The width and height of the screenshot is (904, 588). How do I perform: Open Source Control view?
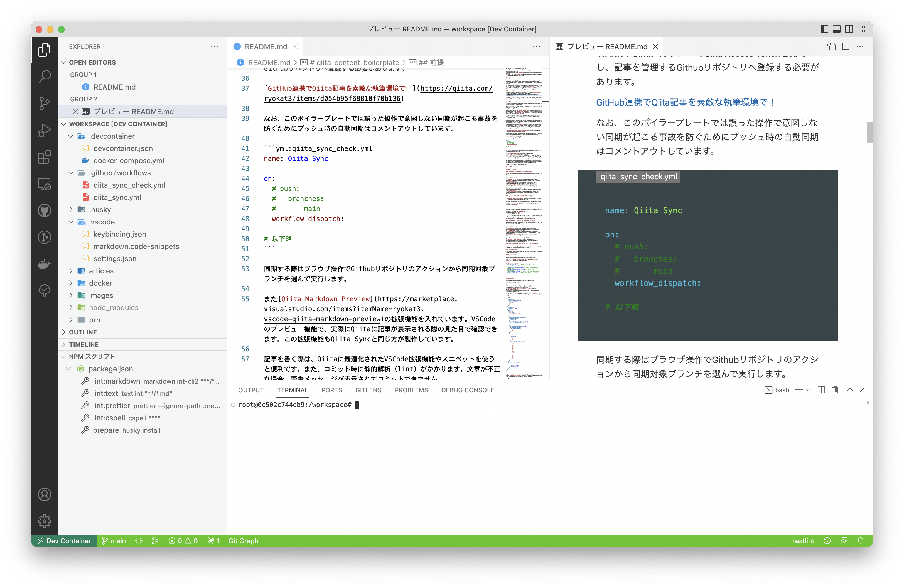pyautogui.click(x=45, y=103)
